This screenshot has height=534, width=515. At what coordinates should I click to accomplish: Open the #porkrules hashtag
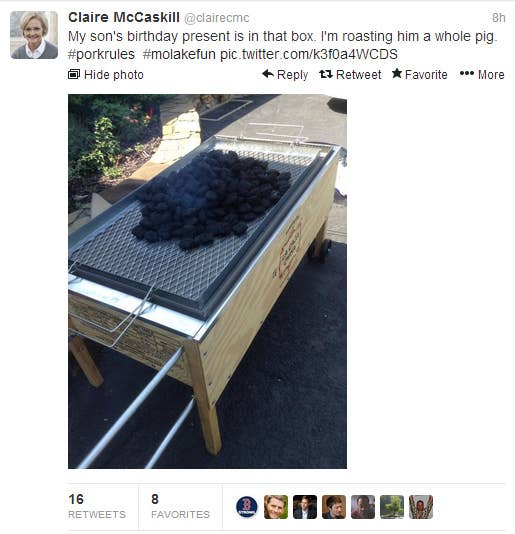101,54
